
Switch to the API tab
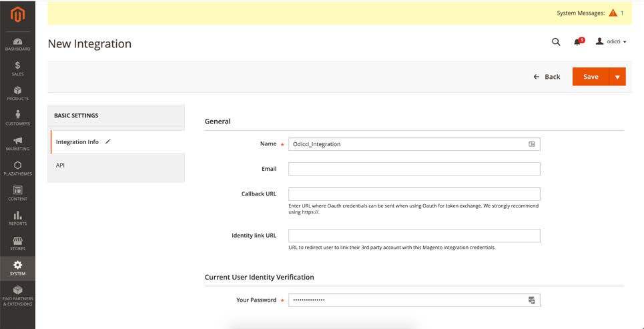click(61, 166)
